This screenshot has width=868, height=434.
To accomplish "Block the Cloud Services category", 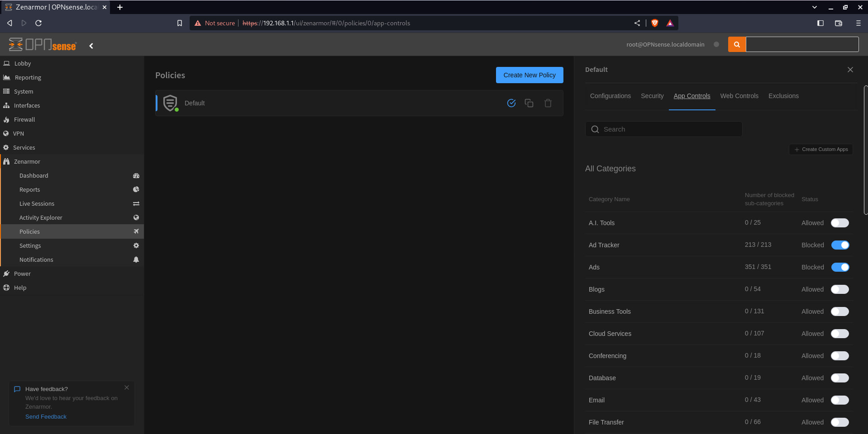I will click(840, 334).
